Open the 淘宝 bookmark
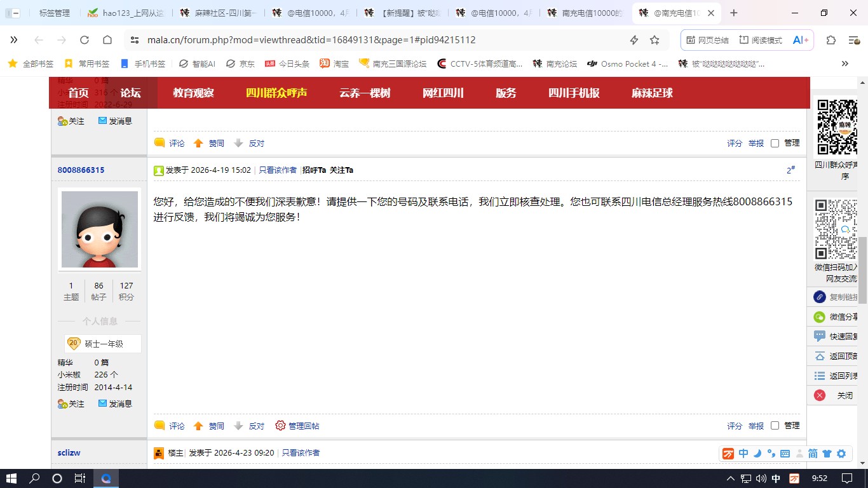The height and width of the screenshot is (488, 868). (334, 64)
